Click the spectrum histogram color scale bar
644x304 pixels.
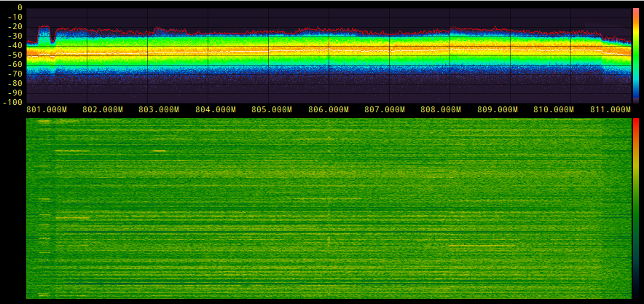coord(636,55)
